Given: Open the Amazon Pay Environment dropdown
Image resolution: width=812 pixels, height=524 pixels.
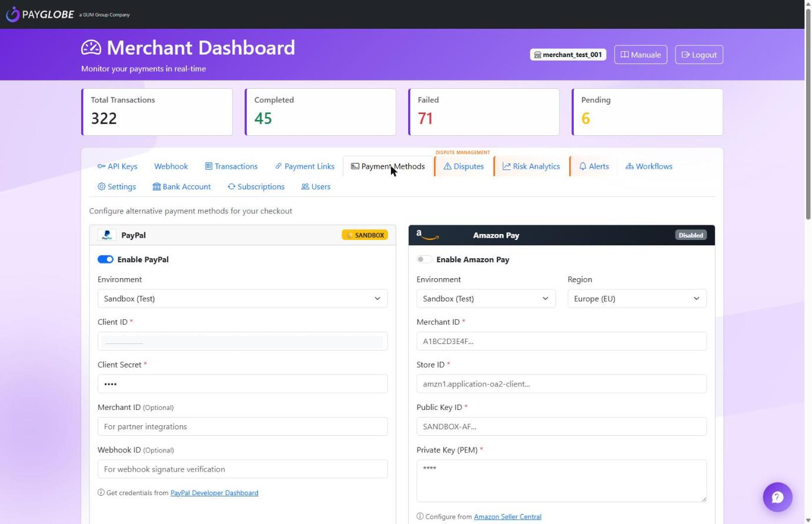Looking at the screenshot, I should pos(486,299).
